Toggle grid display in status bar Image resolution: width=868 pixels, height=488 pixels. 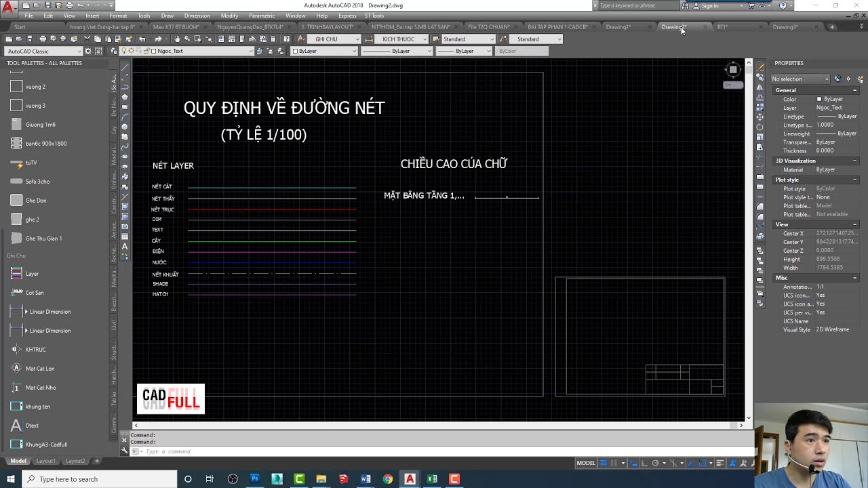[604, 463]
